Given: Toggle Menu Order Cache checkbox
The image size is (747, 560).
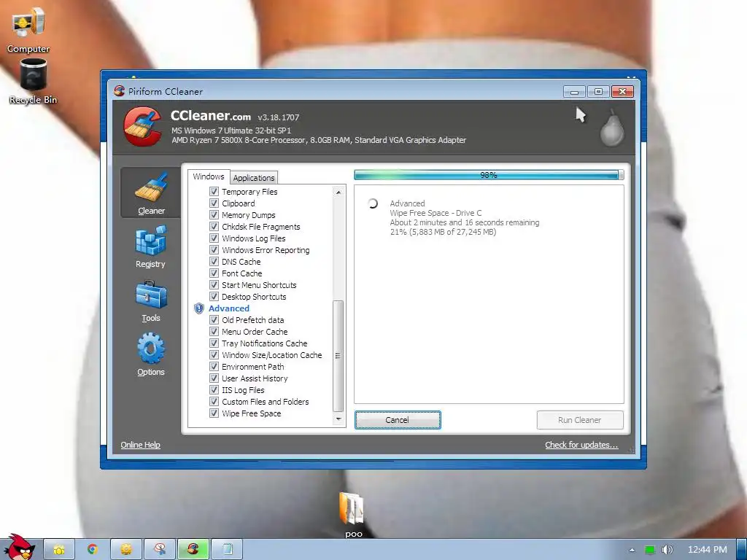Looking at the screenshot, I should (214, 332).
